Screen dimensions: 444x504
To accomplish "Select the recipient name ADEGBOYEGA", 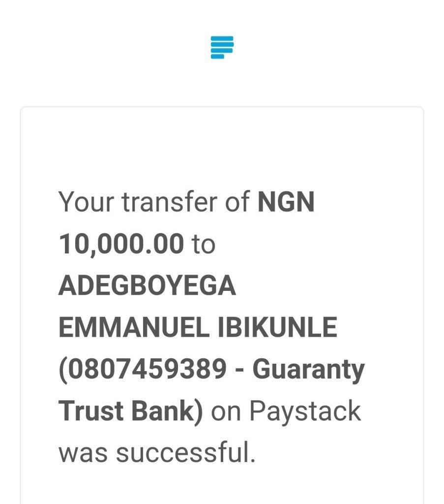I will point(148,285).
